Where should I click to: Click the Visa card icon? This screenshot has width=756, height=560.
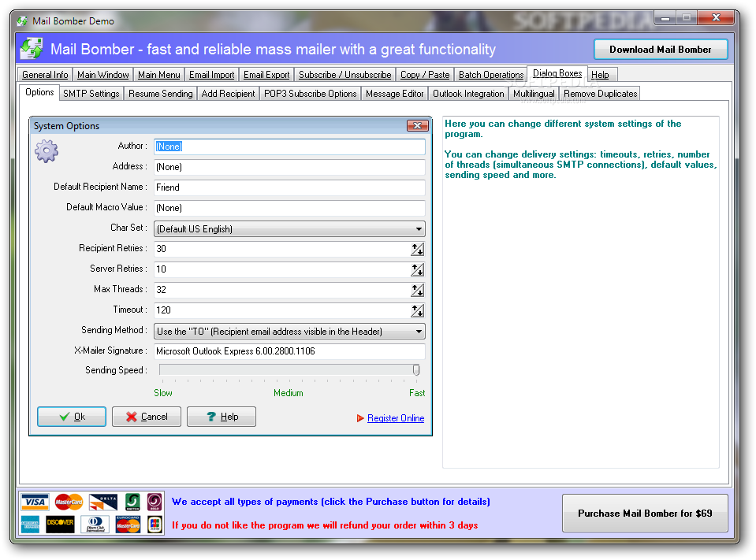coord(34,503)
